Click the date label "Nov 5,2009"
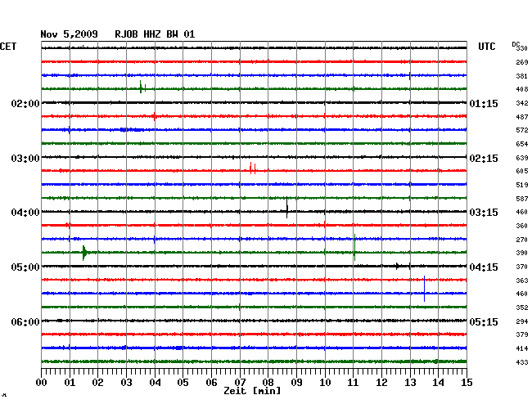The width and height of the screenshot is (532, 404). coord(70,34)
